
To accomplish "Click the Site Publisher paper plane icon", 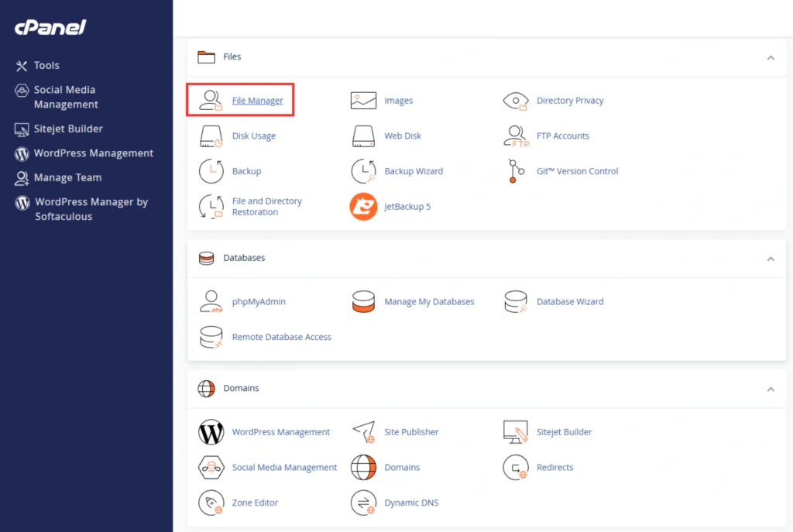I will tap(364, 432).
